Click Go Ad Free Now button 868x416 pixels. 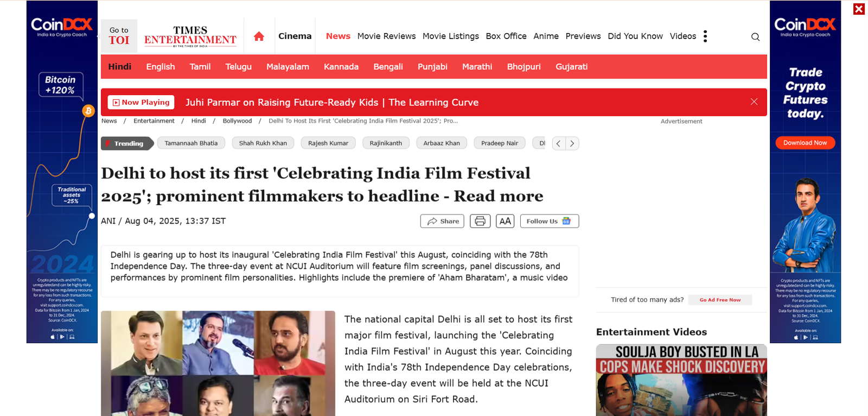720,300
